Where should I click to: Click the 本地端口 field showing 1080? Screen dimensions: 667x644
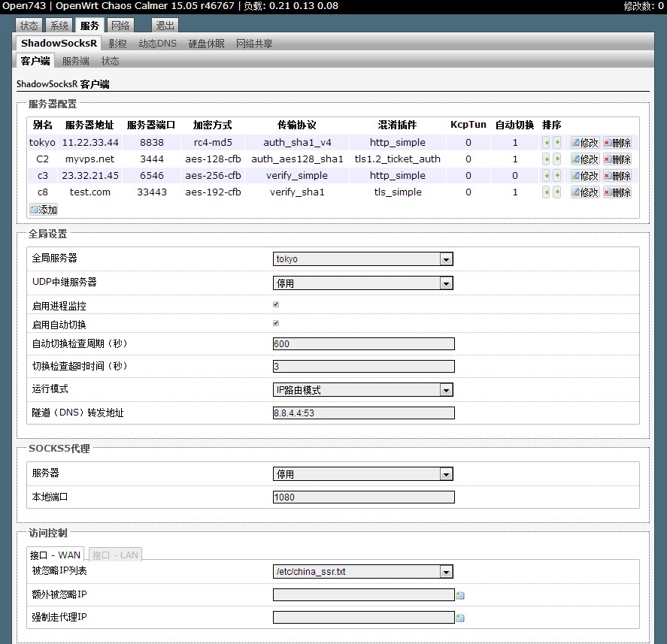click(x=363, y=497)
